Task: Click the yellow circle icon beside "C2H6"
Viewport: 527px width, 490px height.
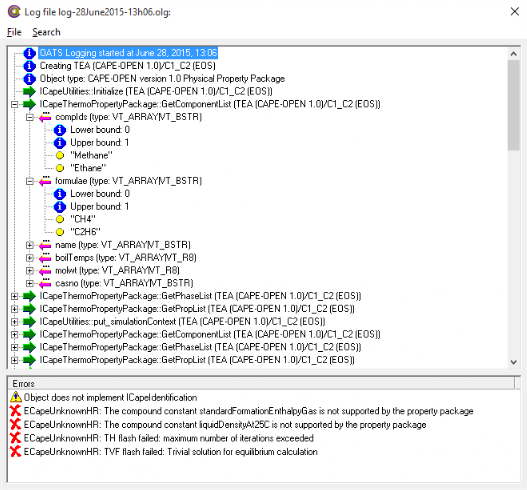Action: 60,232
